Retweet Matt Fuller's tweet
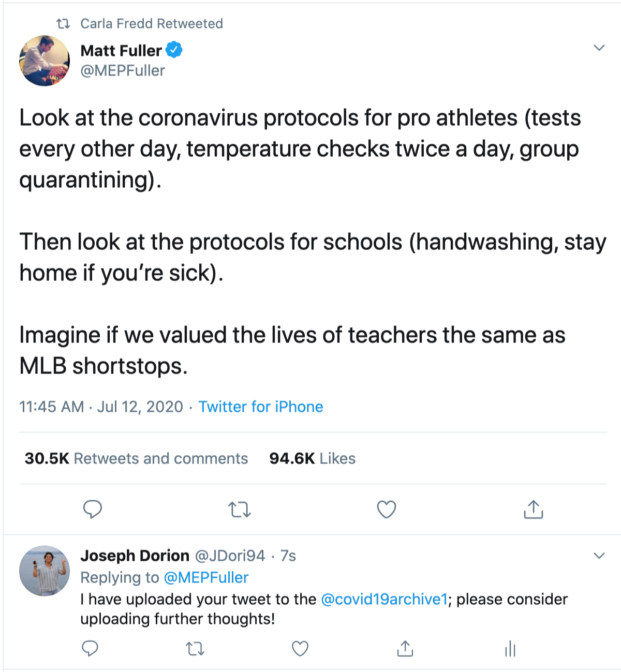The width and height of the screenshot is (621, 672). (240, 510)
